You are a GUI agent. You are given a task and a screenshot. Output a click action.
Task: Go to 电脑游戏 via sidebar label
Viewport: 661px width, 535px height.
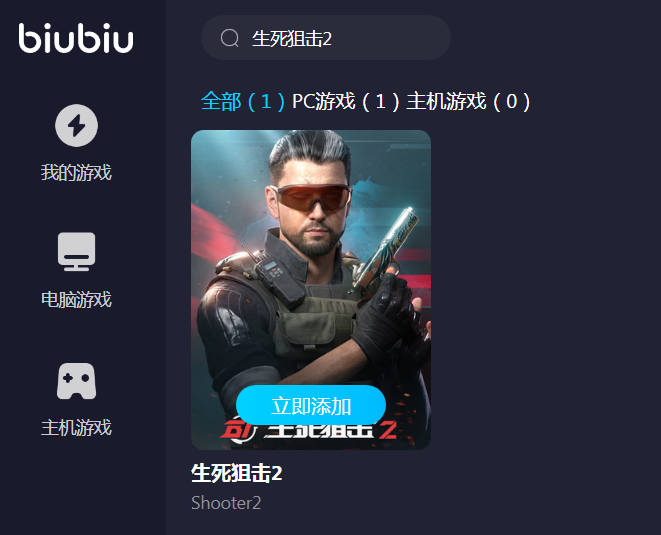76,300
